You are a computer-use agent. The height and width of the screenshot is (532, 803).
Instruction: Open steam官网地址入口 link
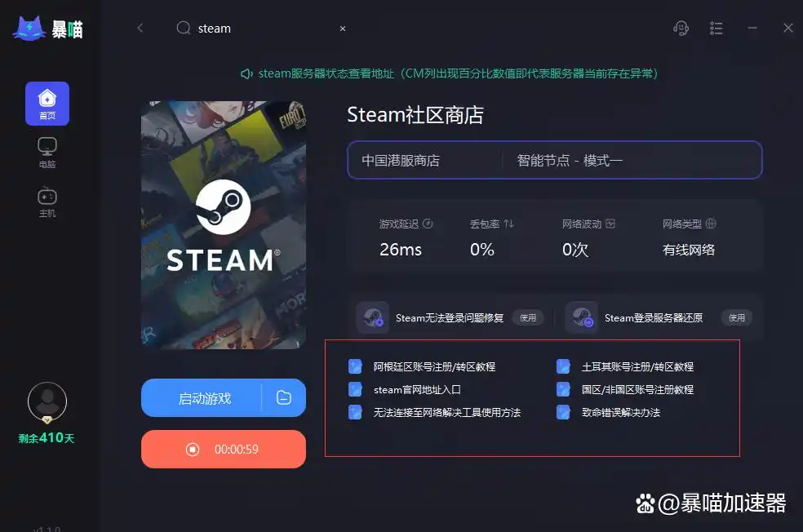(x=417, y=390)
